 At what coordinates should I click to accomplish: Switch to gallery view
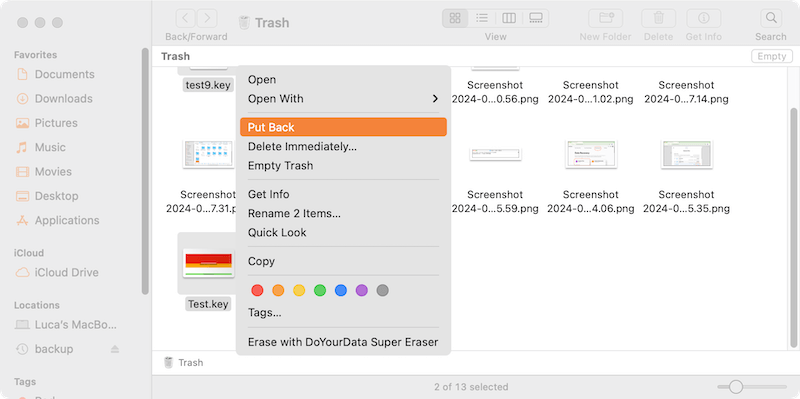point(536,19)
